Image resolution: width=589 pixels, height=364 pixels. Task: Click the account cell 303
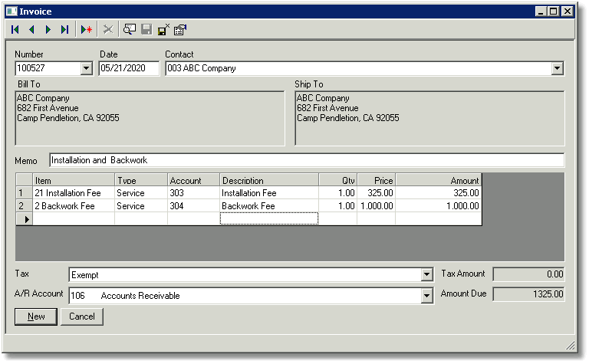point(193,193)
